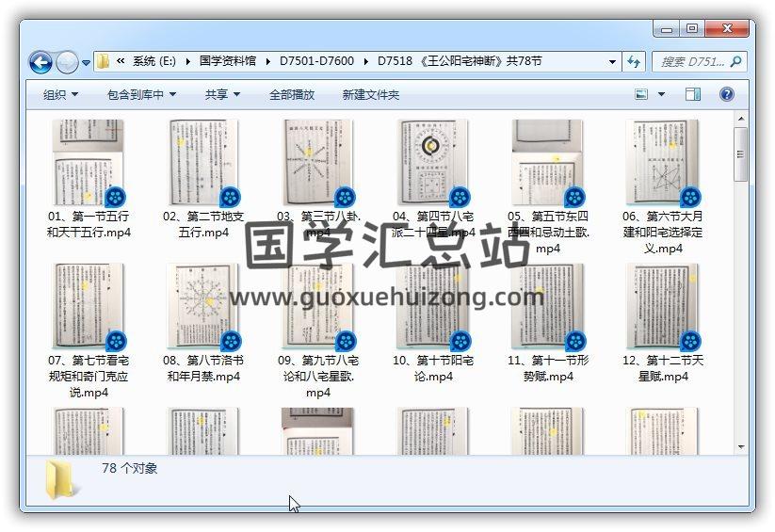775x532 pixels.
Task: Open the recent locations dropdown arrow
Action: point(86,63)
